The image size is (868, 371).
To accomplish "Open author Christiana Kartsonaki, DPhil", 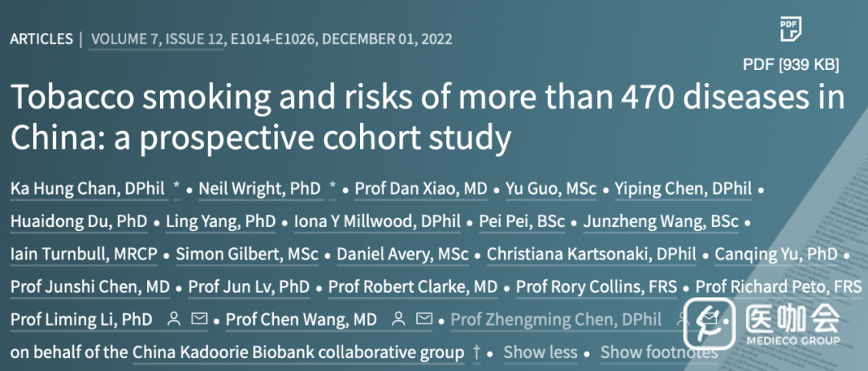I will point(592,254).
